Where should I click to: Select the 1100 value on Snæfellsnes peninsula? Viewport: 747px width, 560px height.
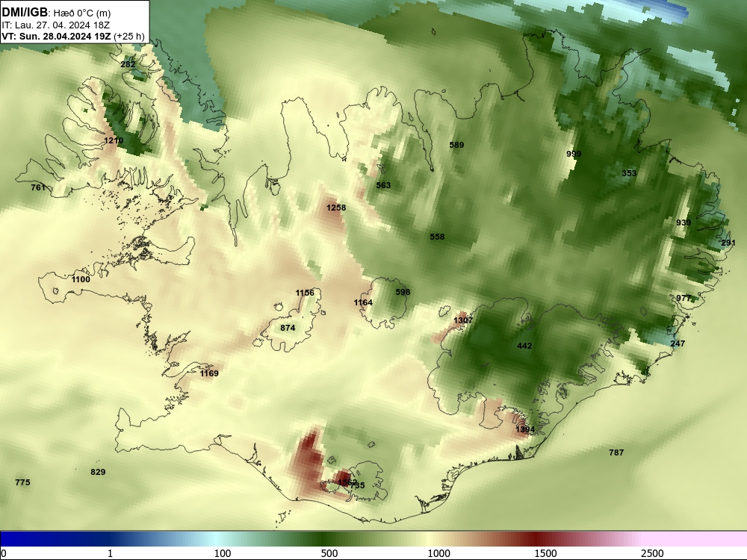81,279
